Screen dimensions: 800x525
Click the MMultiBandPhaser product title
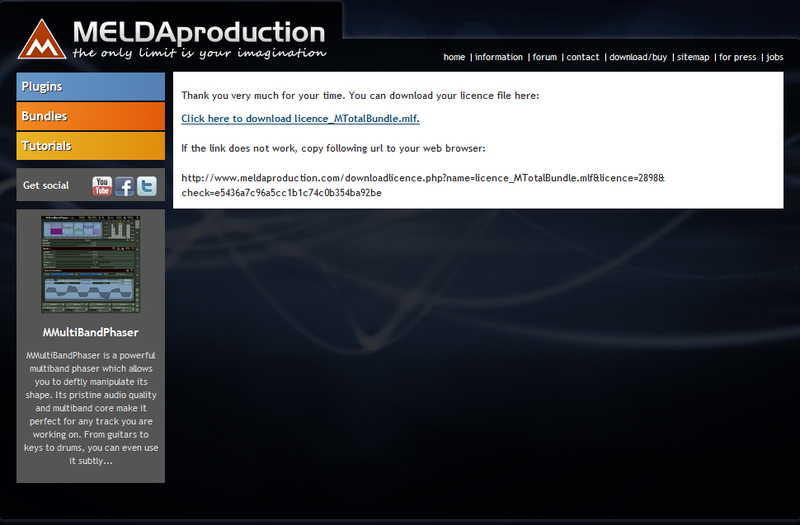tap(91, 332)
